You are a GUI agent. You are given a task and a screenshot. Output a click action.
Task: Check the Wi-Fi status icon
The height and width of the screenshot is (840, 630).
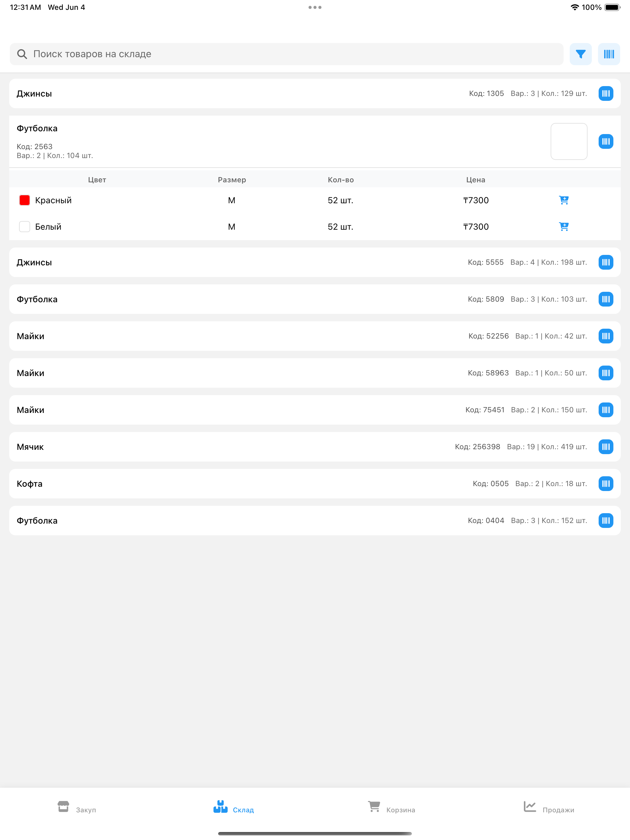click(575, 7)
